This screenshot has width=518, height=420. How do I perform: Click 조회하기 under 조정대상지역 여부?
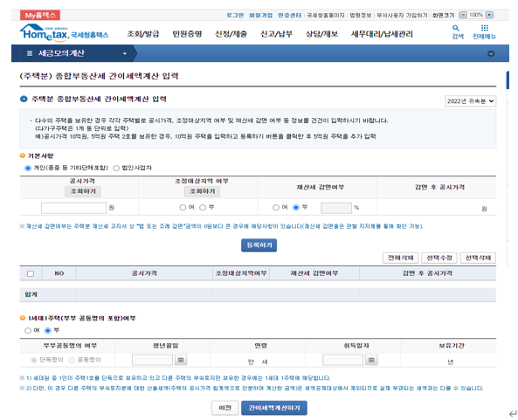click(202, 191)
